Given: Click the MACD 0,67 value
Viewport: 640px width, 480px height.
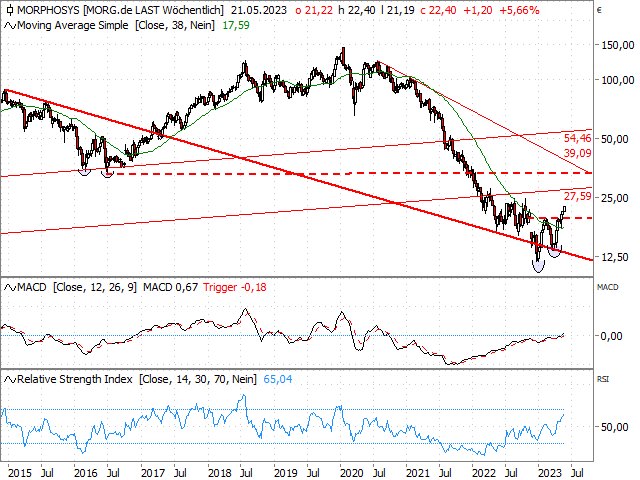Looking at the screenshot, I should pyautogui.click(x=170, y=287).
